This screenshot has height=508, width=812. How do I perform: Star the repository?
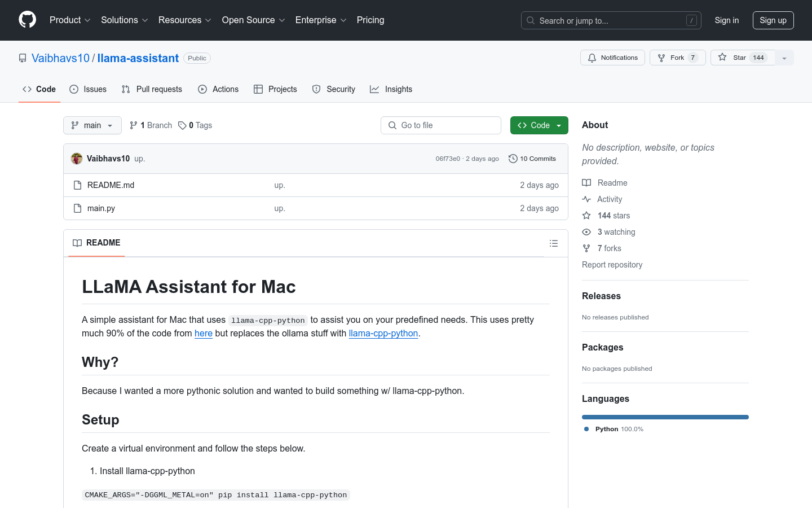pos(743,58)
